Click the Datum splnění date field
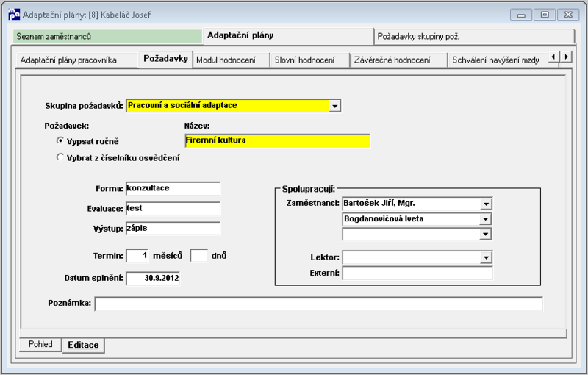 pos(153,278)
